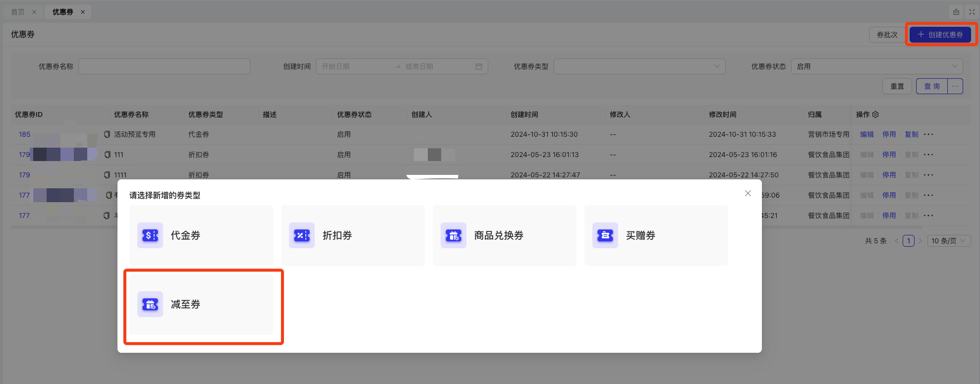Open the 结束日期 date field

pyautogui.click(x=436, y=66)
